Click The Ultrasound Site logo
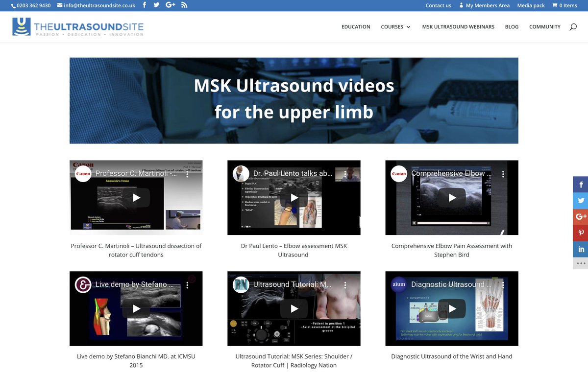Viewport: 588px width, 373px height. point(78,26)
